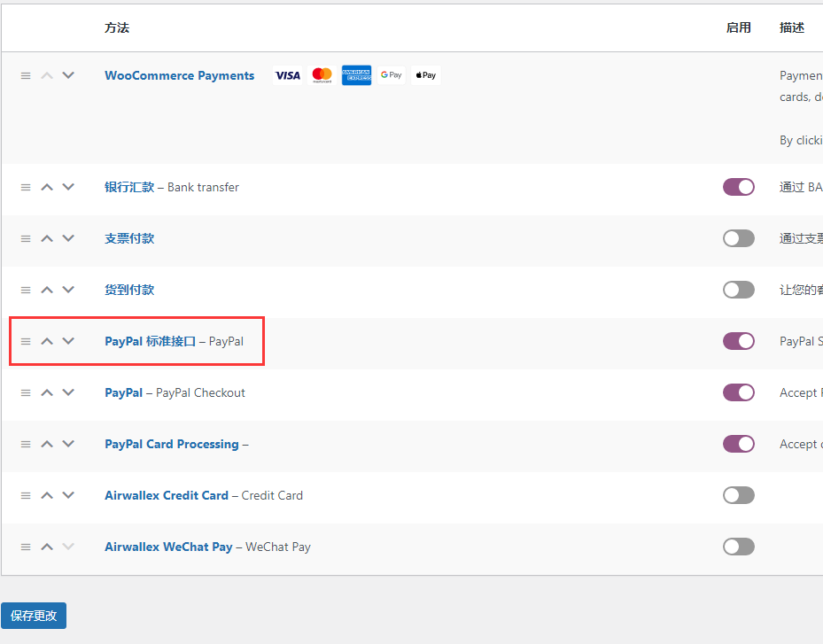
Task: Click drag handle for Airwallex Credit Card row
Action: click(x=25, y=496)
